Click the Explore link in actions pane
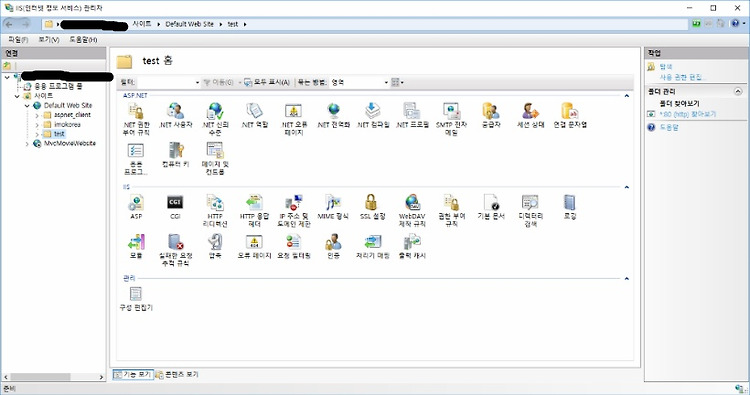Viewport: 750px width, 395px height. tap(666, 66)
